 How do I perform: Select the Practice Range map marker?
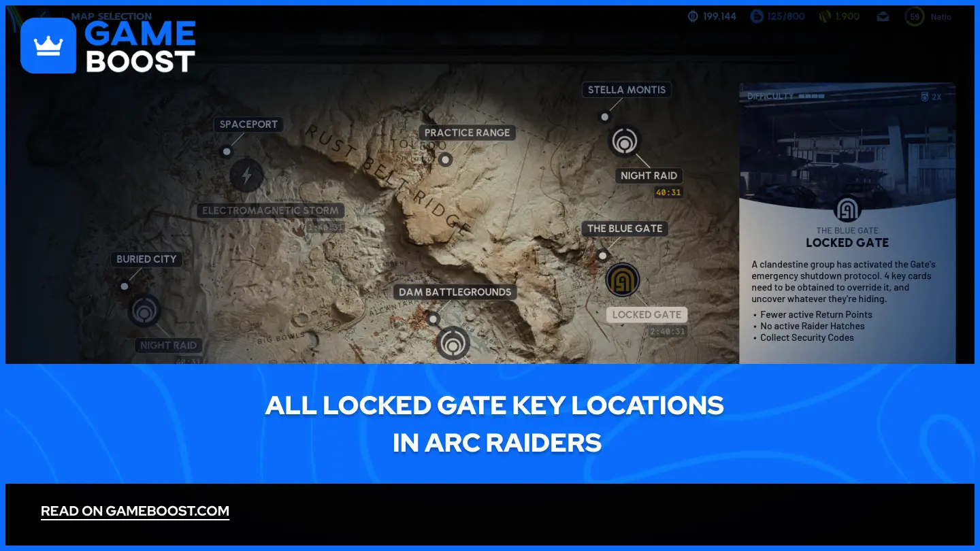click(446, 160)
